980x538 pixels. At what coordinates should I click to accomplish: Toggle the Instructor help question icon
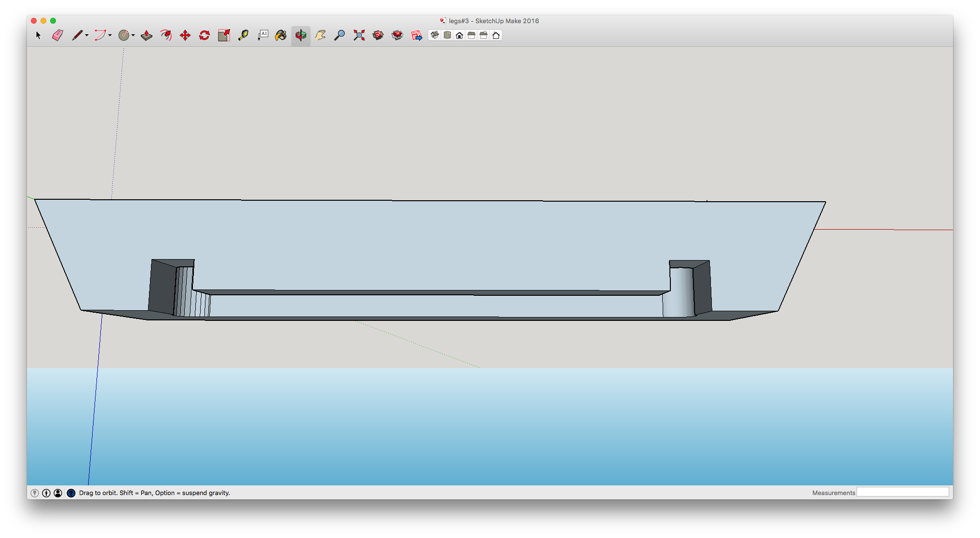point(71,493)
